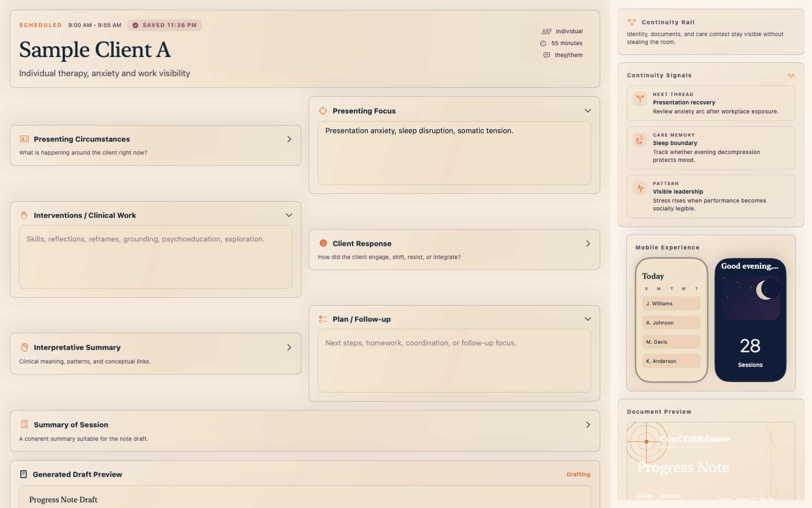Click the Client Response smiley icon
The image size is (812, 508).
coord(323,243)
